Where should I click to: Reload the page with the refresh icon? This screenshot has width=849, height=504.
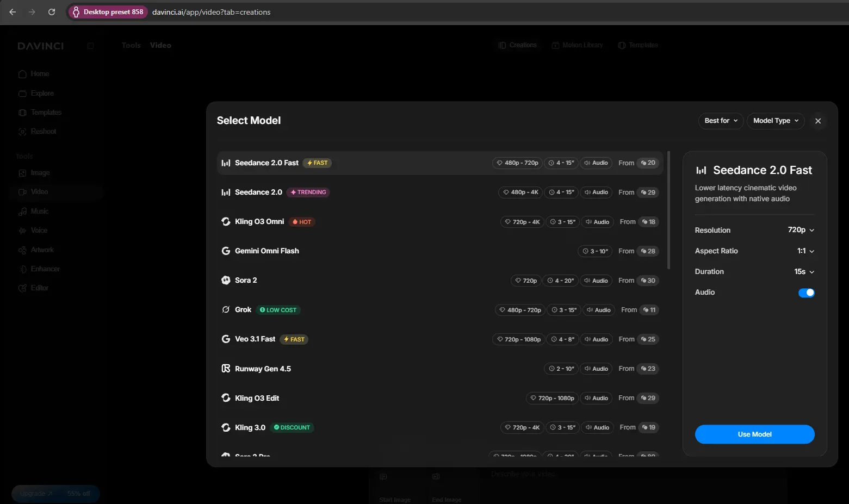coord(52,12)
